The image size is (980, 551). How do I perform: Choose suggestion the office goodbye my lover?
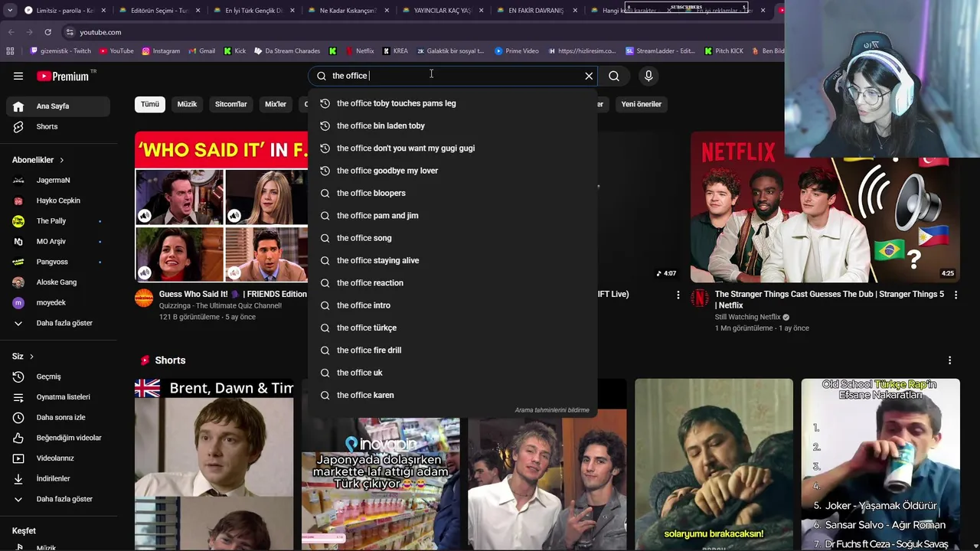pos(452,171)
